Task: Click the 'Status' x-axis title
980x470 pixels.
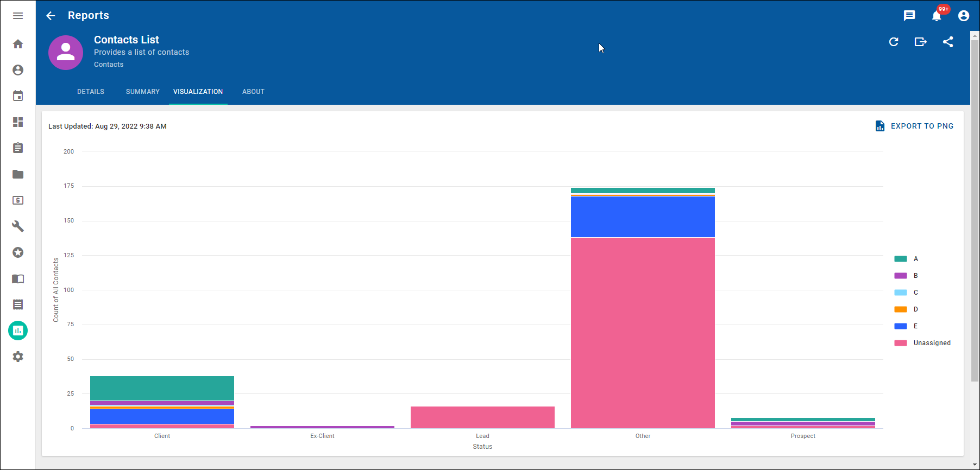Action: coord(482,447)
